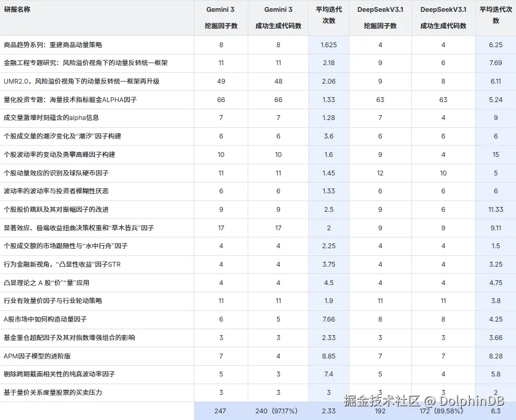Click the cell showing 3.6
Screen dimensions: 516x420
[329, 136]
